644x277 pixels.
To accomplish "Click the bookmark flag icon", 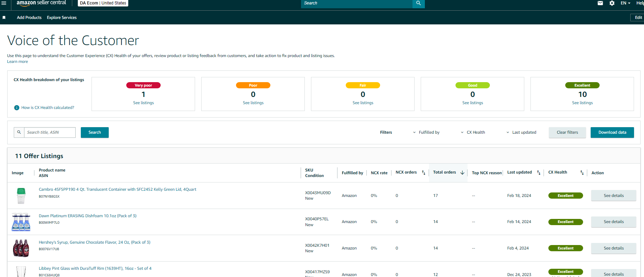I will pos(4,18).
